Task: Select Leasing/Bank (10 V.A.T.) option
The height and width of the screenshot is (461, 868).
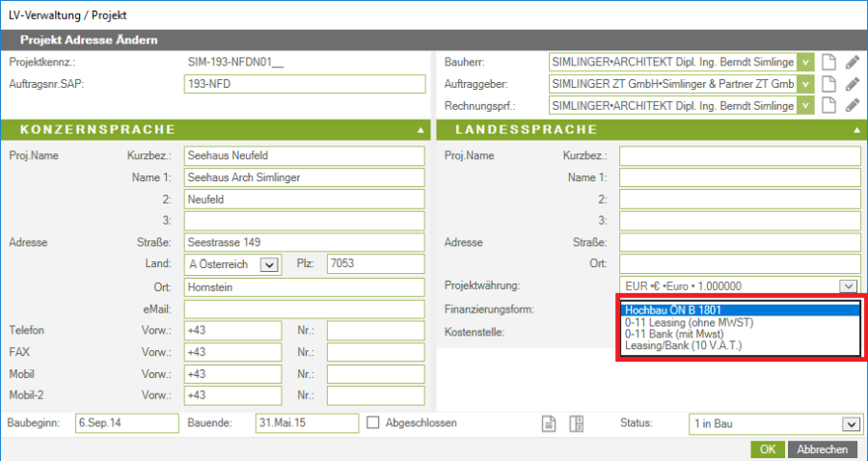Action: [738, 344]
